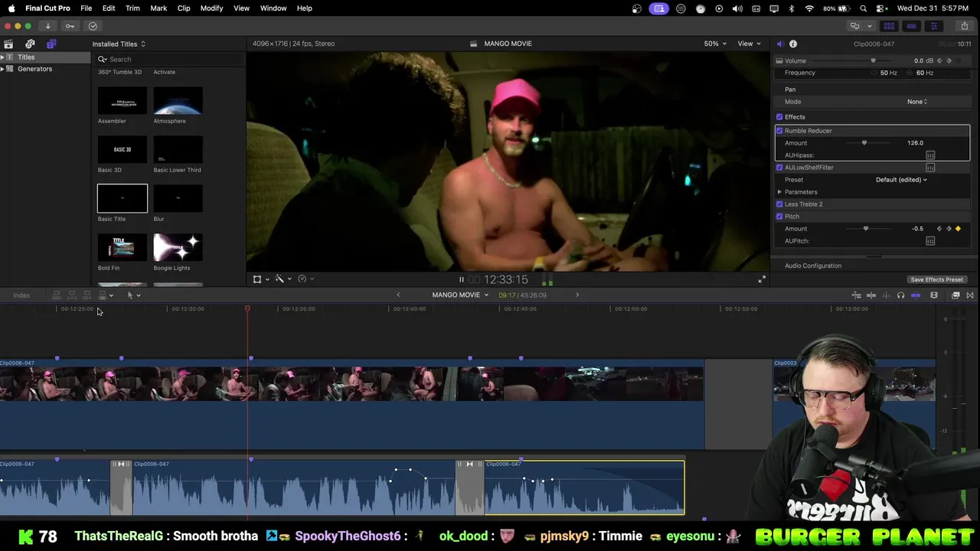Open the Clip menu
Viewport: 980px width, 551px height.
[184, 8]
